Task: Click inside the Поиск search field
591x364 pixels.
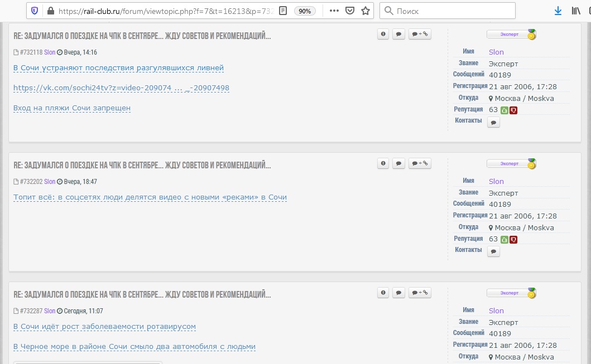Action: click(452, 11)
